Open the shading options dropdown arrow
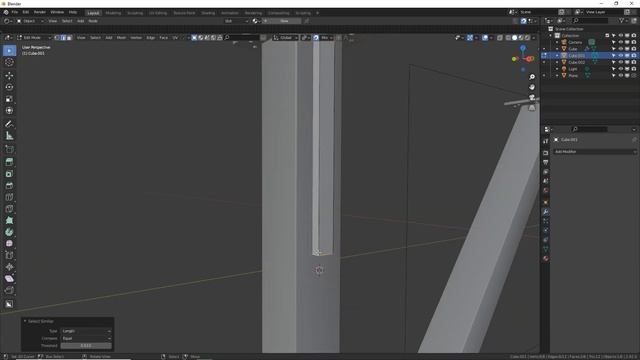Image resolution: width=640 pixels, height=360 pixels. pyautogui.click(x=533, y=38)
